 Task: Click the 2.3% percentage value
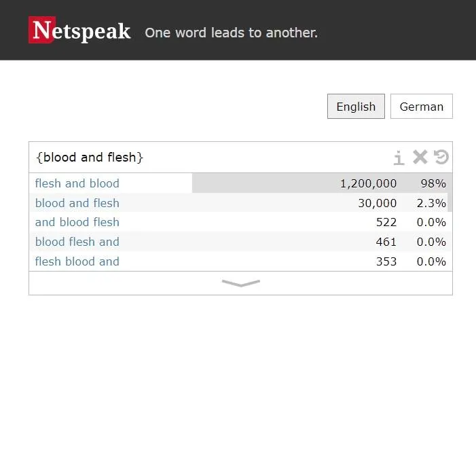click(431, 203)
